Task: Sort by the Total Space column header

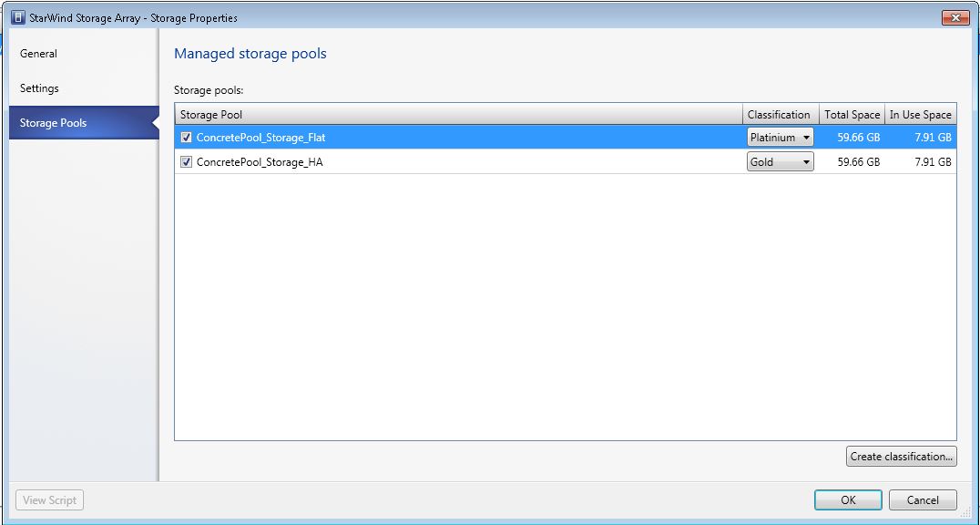Action: tap(852, 115)
